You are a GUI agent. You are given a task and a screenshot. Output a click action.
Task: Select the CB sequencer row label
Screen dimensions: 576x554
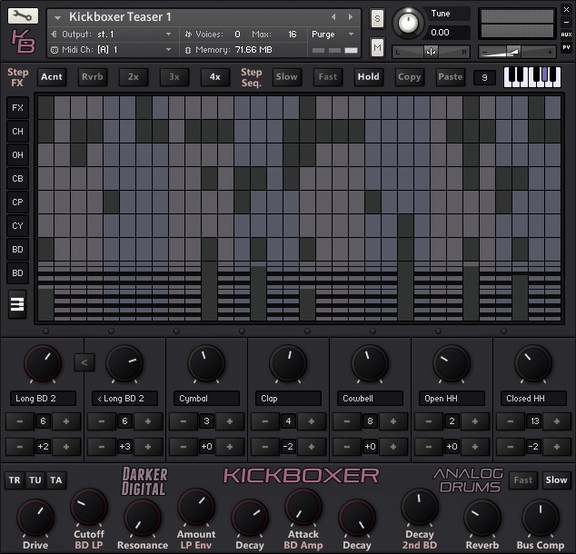(x=18, y=179)
